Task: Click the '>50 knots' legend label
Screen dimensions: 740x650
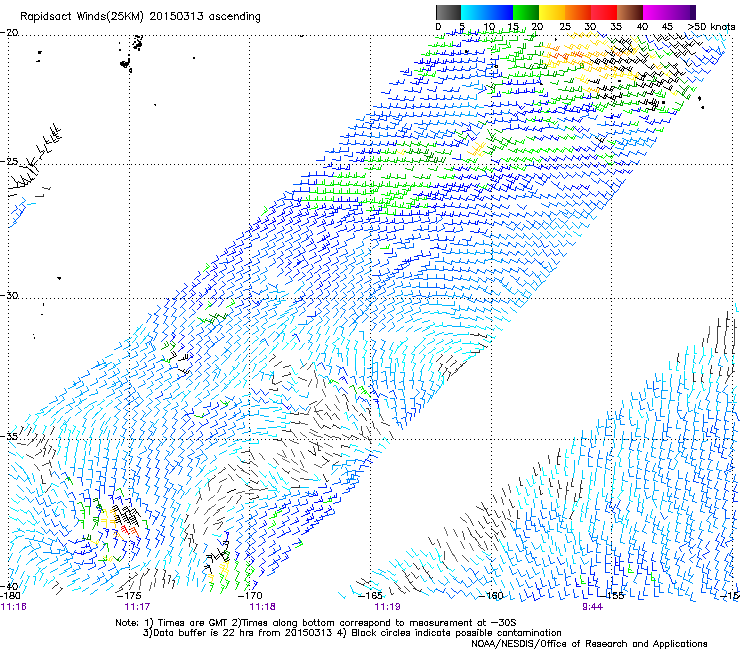Action: (711, 26)
